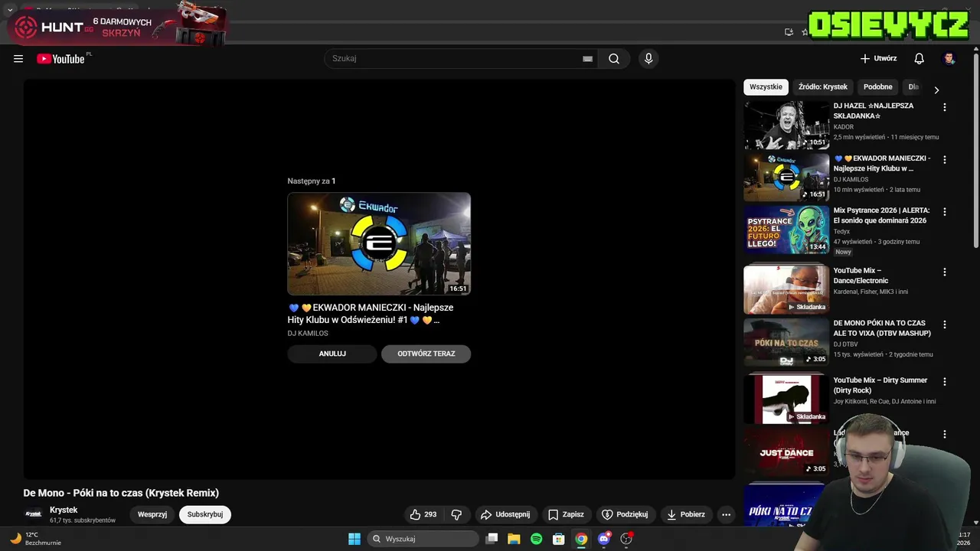Open Krystek channel avatar
The height and width of the screenshot is (551, 980).
pyautogui.click(x=34, y=514)
